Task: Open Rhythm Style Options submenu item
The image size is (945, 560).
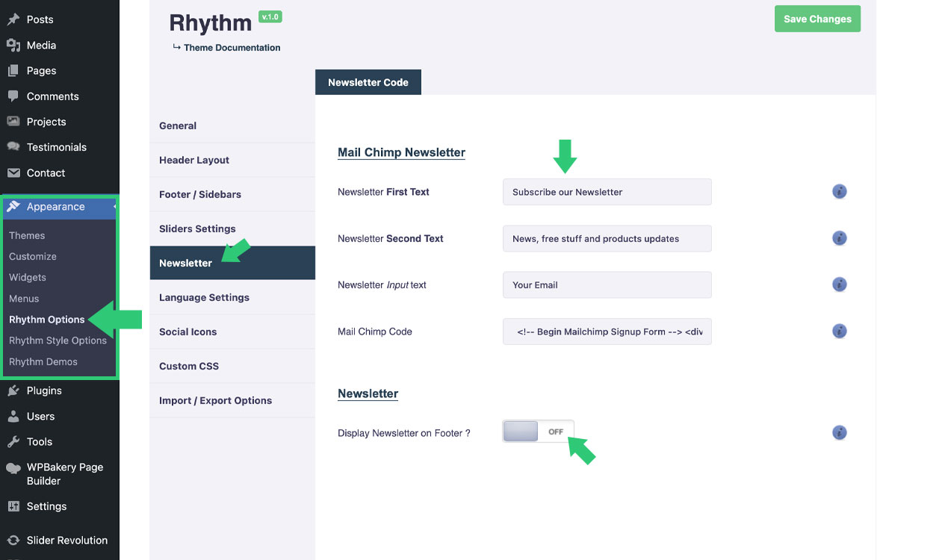Action: click(58, 340)
